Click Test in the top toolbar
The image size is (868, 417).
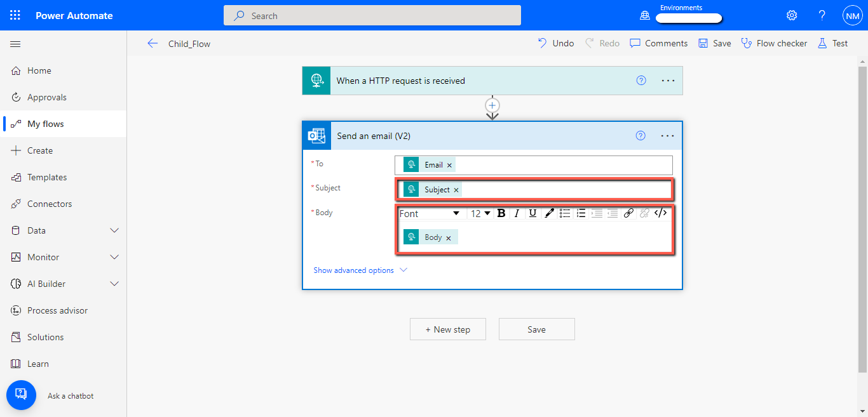[x=832, y=43]
